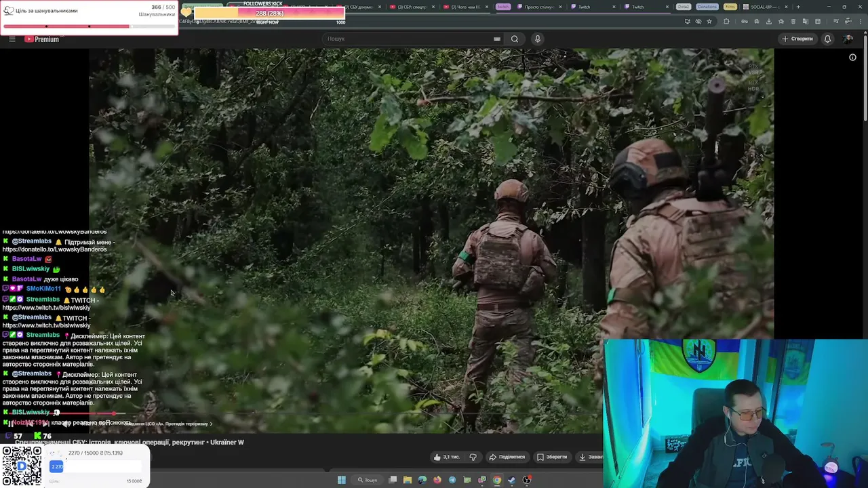Image resolution: width=868 pixels, height=488 pixels.
Task: Open the translate extension icon
Action: coord(806,21)
